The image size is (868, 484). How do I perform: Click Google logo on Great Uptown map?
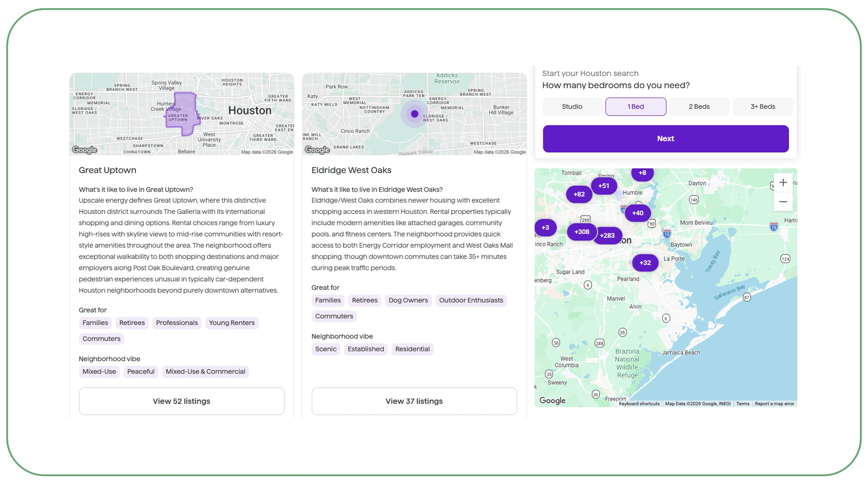(x=85, y=150)
